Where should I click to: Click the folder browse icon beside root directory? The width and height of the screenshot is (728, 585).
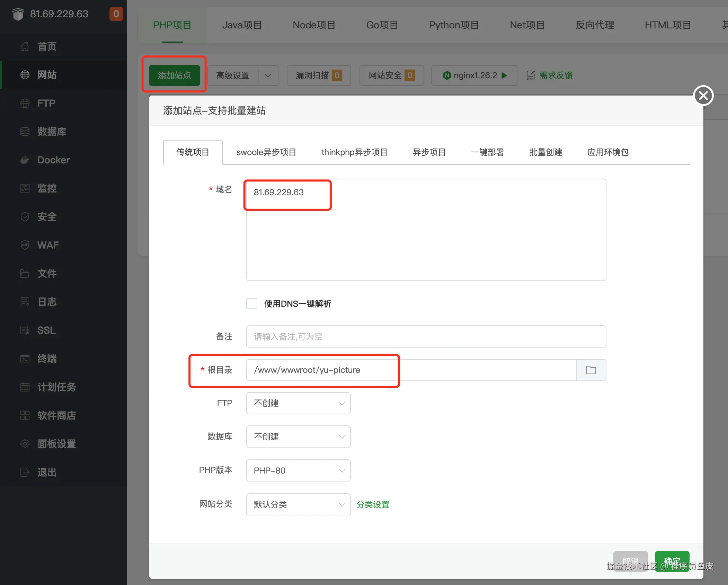[591, 370]
